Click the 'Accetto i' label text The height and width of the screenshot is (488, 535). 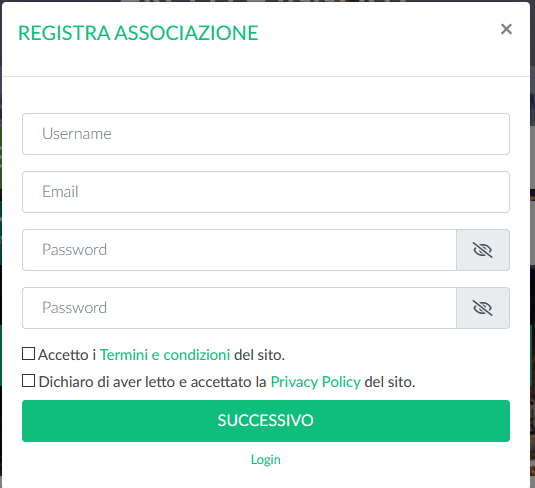click(x=67, y=355)
